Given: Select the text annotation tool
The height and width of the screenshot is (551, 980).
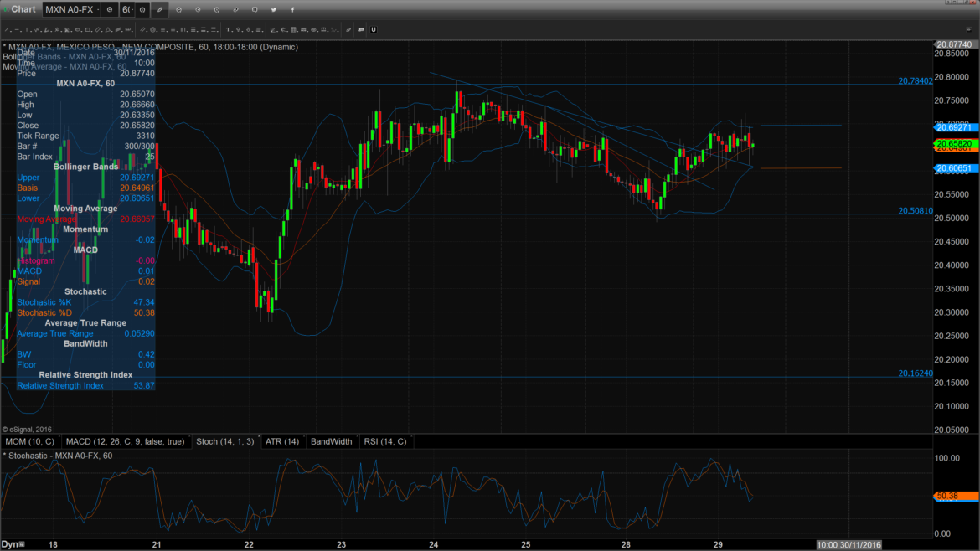Looking at the screenshot, I should point(229,30).
